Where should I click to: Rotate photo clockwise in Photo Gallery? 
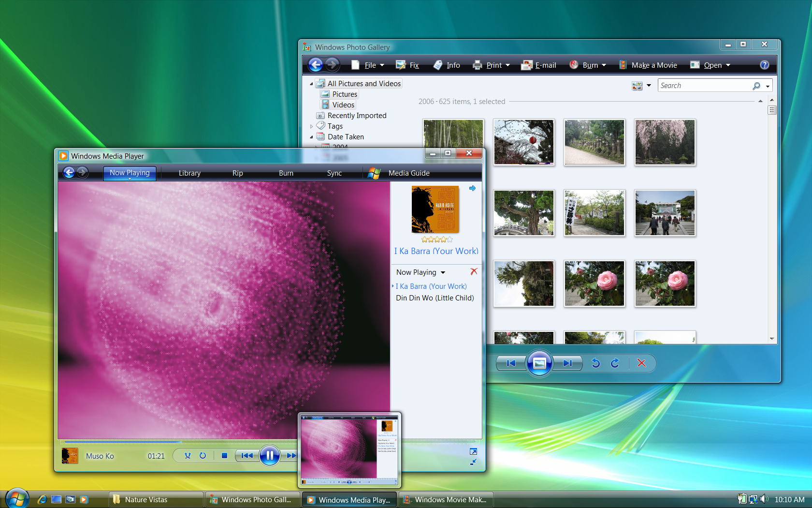click(x=615, y=363)
